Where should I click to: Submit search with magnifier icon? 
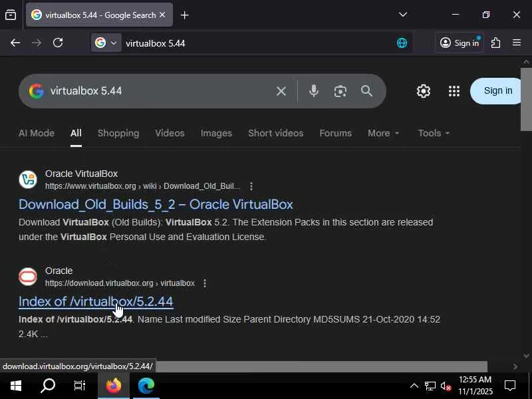click(x=367, y=91)
